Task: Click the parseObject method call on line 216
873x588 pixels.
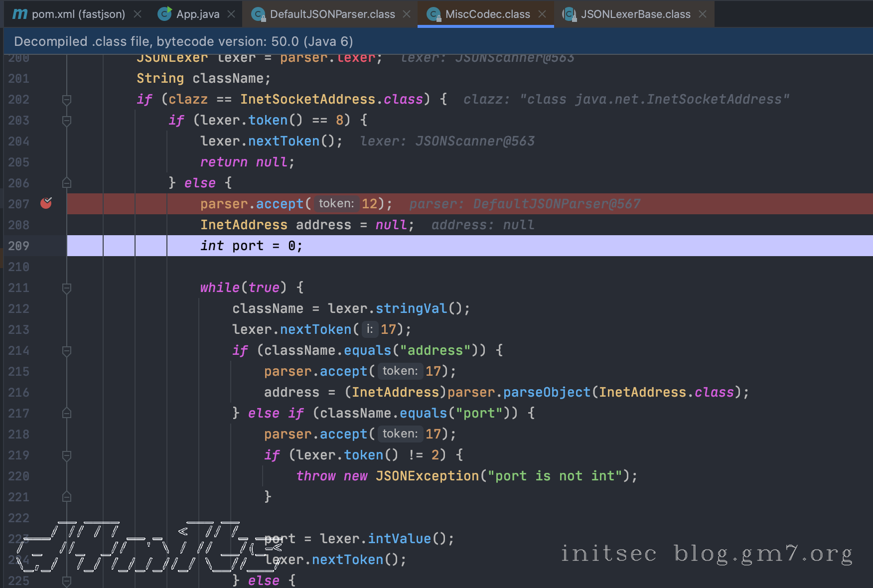Action: pos(546,392)
